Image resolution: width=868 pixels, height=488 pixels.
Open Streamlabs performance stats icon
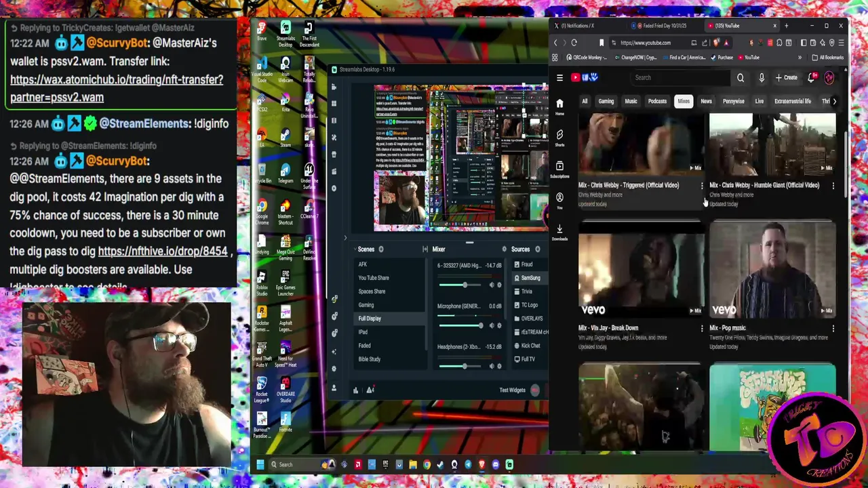(x=355, y=390)
